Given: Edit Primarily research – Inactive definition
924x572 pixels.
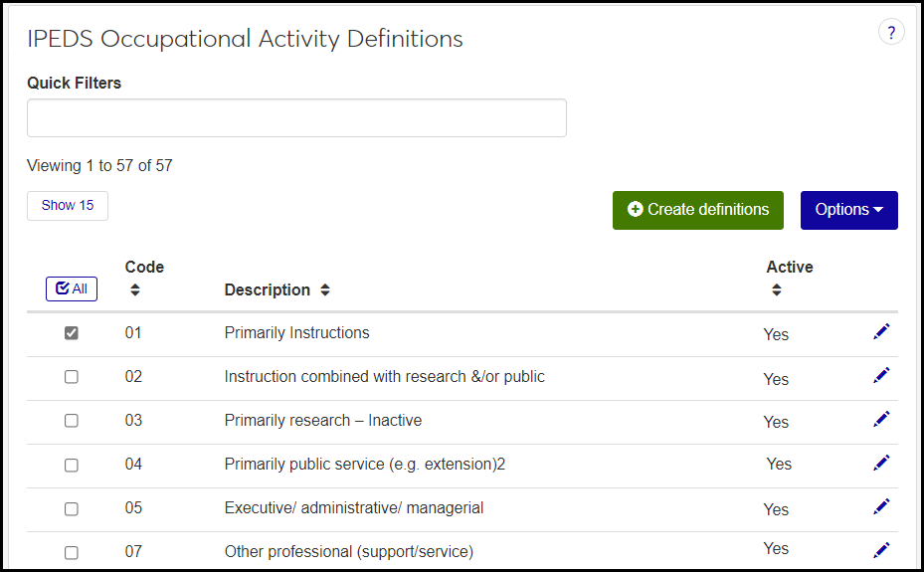Looking at the screenshot, I should [x=881, y=419].
